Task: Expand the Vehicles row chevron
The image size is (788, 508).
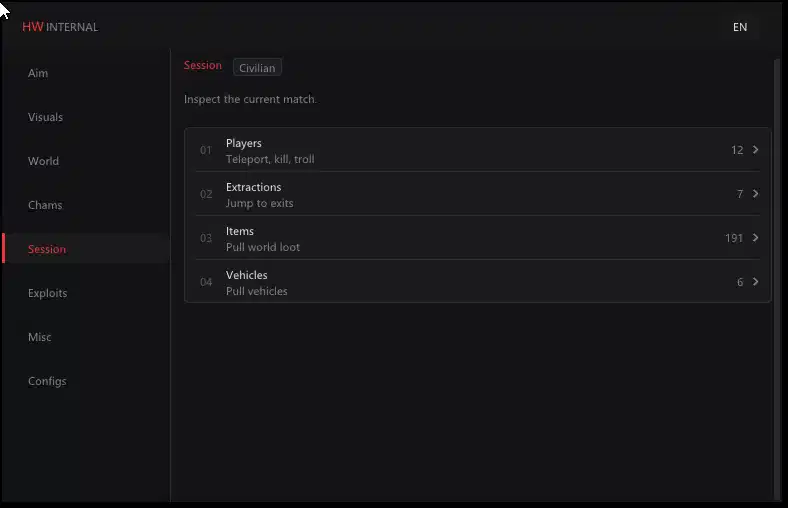Action: pos(755,282)
